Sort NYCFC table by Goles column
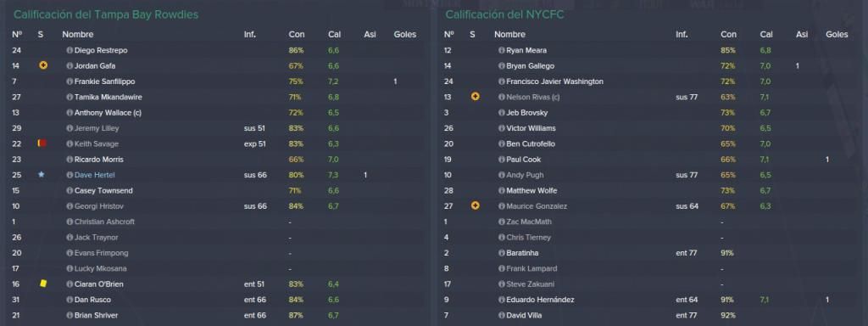Image resolution: width=868 pixels, height=326 pixels. (x=837, y=34)
